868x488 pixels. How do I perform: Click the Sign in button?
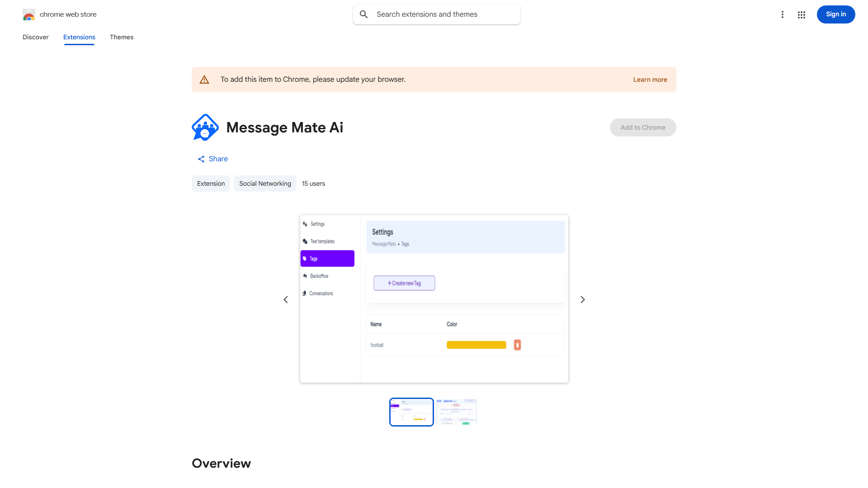pos(835,14)
